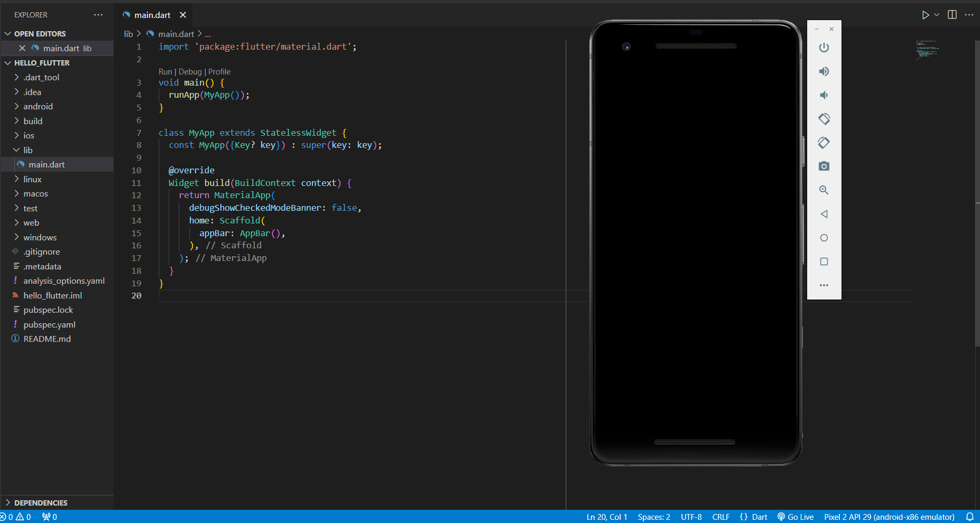
Task: Open run options dropdown arrow beside play
Action: pos(937,15)
